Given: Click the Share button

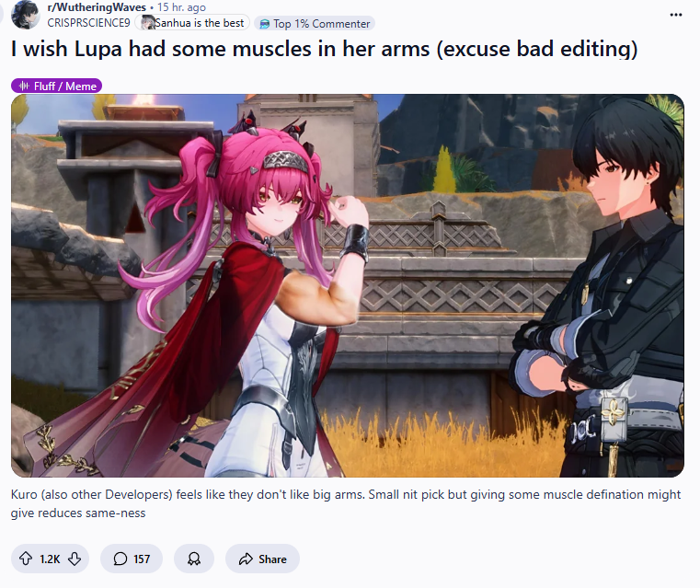Looking at the screenshot, I should pyautogui.click(x=262, y=559).
